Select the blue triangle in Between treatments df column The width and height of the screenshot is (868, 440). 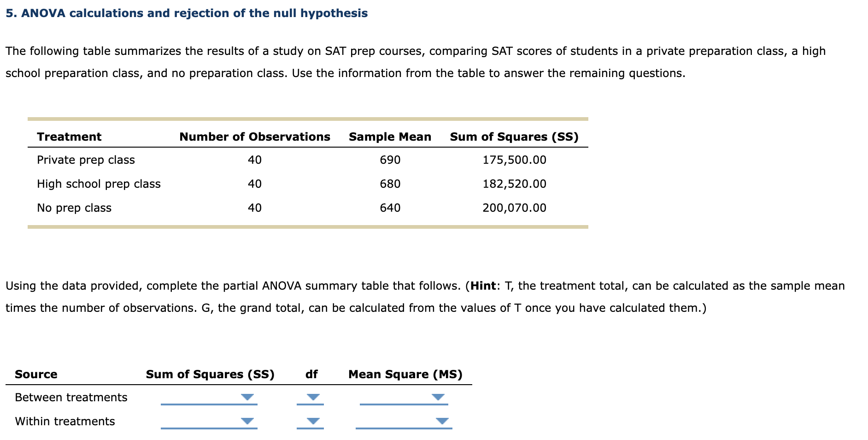(313, 396)
